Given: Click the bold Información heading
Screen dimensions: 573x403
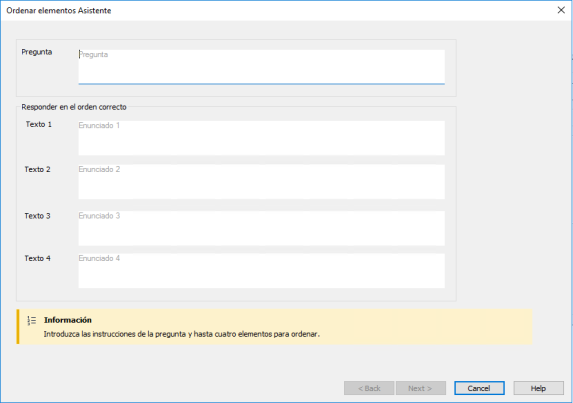Looking at the screenshot, I should tap(68, 320).
